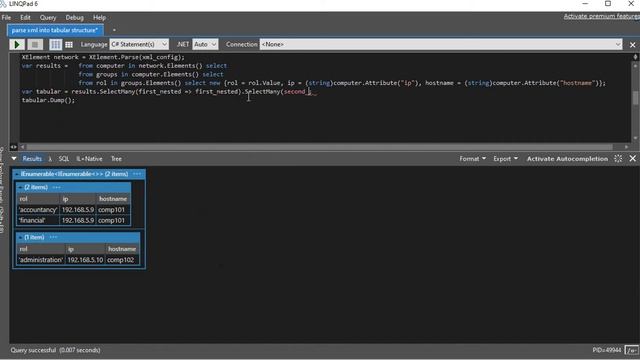The height and width of the screenshot is (360, 640).
Task: Open the Help menu
Action: [x=99, y=18]
